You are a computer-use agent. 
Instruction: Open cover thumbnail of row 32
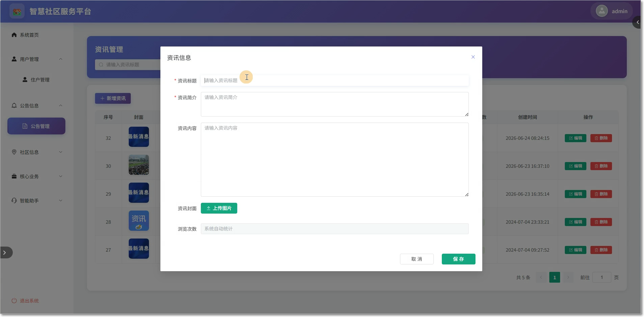[139, 137]
